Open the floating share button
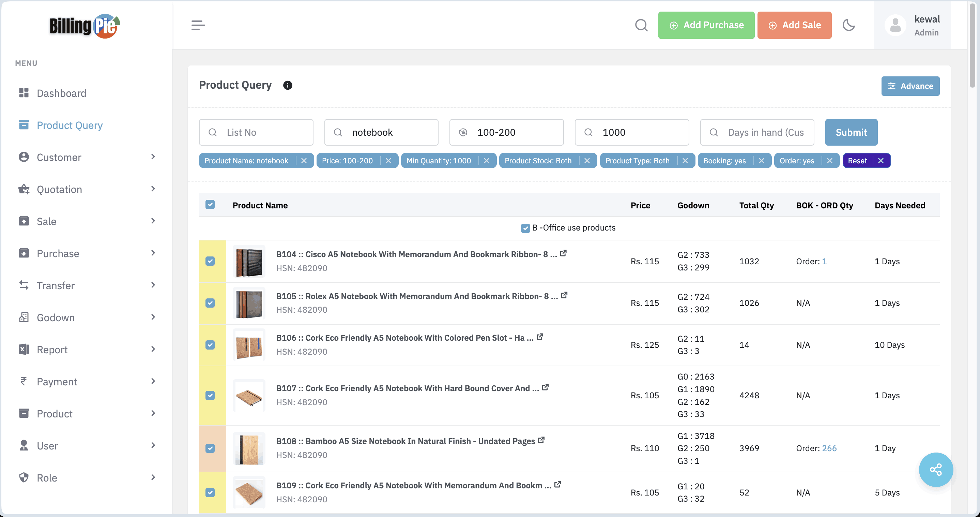The width and height of the screenshot is (980, 517). pyautogui.click(x=935, y=469)
